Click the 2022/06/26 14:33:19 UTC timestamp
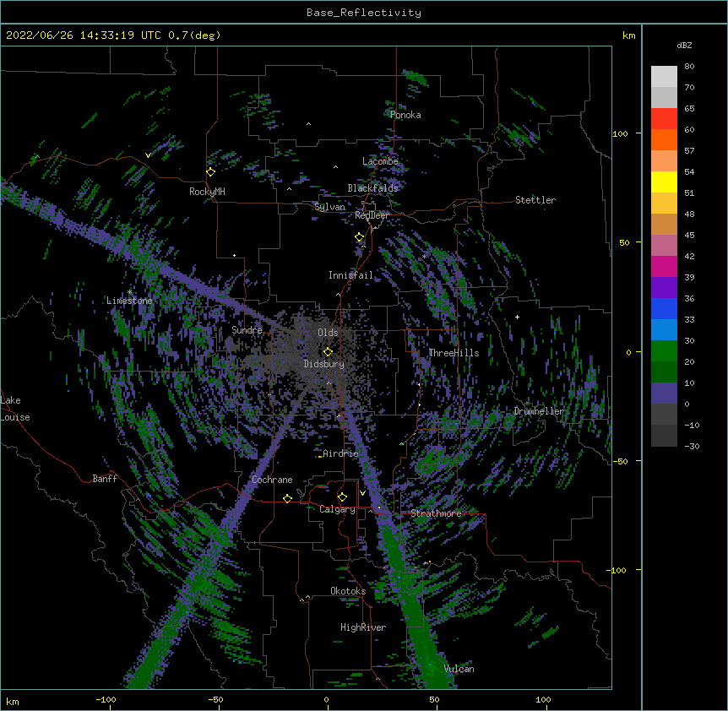This screenshot has height=711, width=728. pos(113,35)
